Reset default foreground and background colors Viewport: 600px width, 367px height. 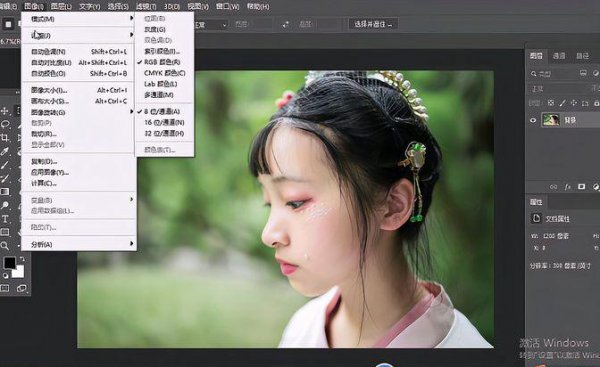pos(5,275)
